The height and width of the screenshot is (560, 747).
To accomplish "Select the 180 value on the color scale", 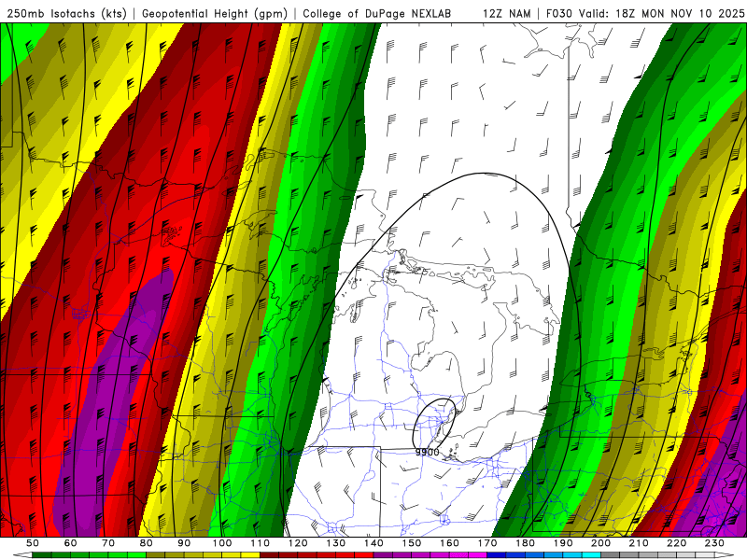I will 525,543.
